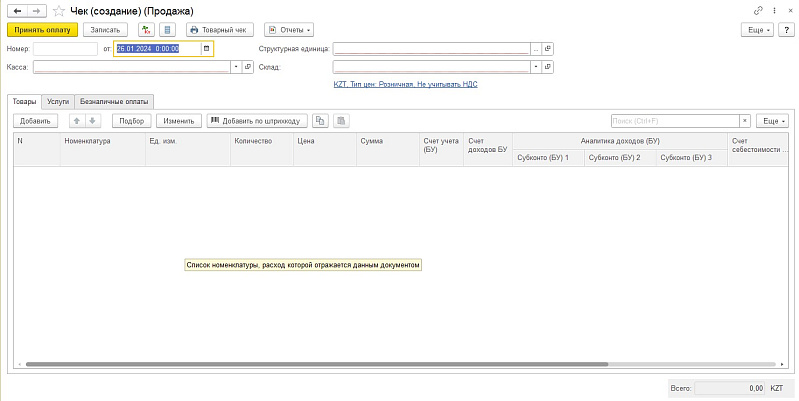799x401 pixels.
Task: Open the calendar picker for the date field
Action: (x=206, y=48)
